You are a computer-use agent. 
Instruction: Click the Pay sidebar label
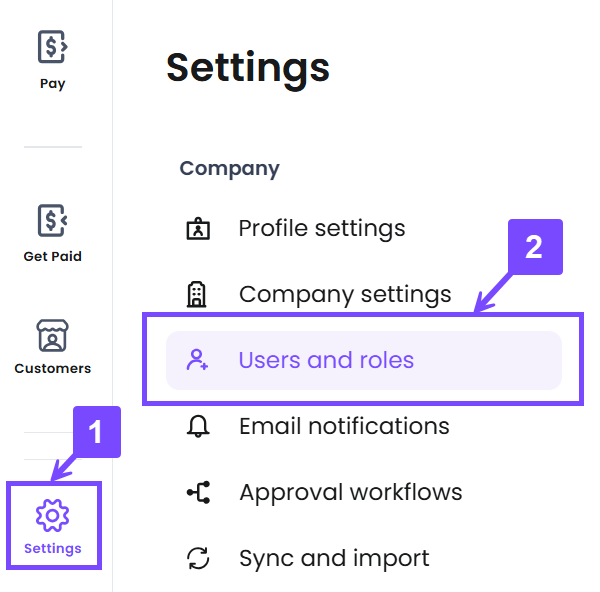[52, 84]
